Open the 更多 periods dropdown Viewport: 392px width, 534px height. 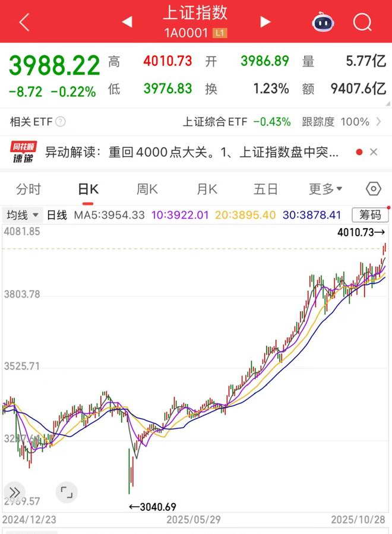click(325, 189)
